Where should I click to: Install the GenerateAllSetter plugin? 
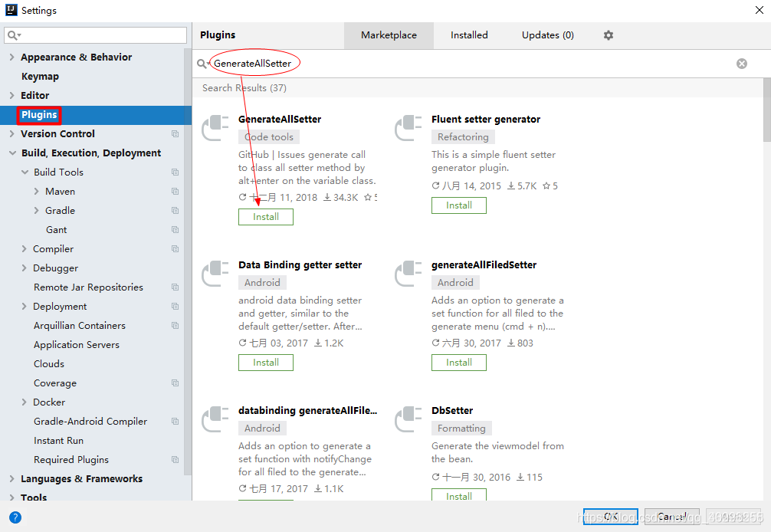point(265,217)
